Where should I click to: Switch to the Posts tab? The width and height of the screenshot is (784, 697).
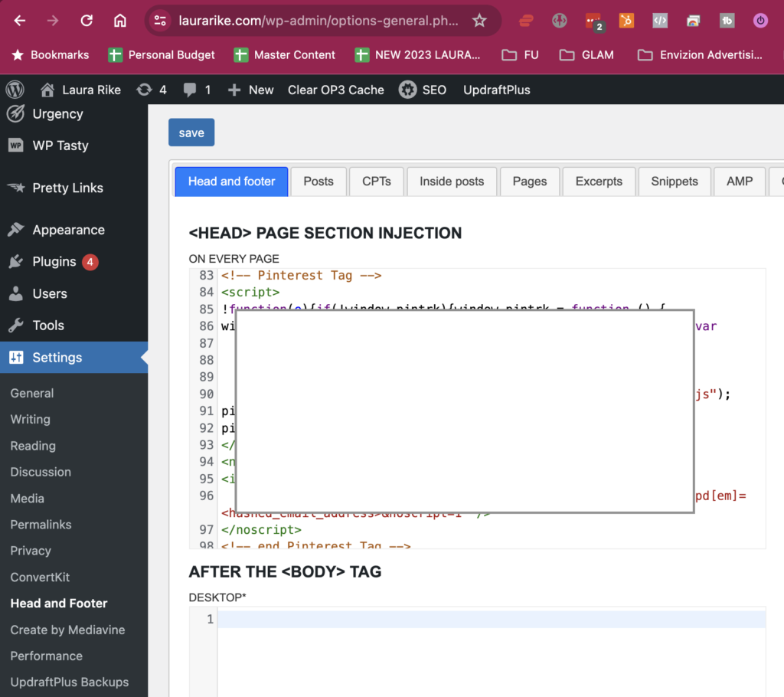pos(318,182)
